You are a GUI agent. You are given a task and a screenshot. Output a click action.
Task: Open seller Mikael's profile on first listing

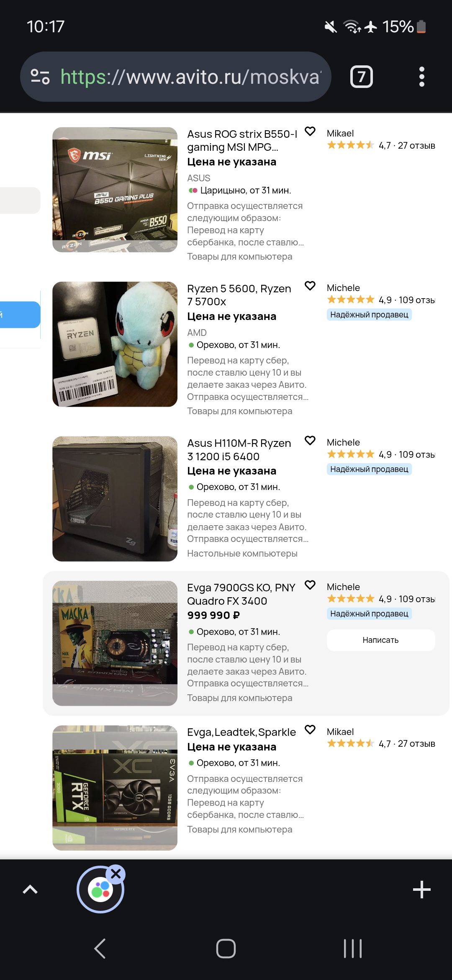(340, 133)
